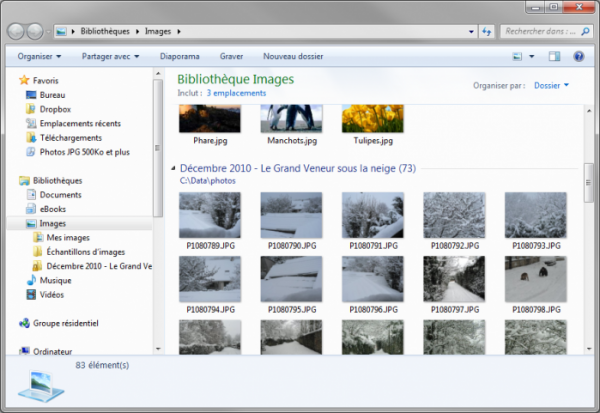The image size is (600, 413).
Task: Open the Organiser dropdown menu
Action: tap(40, 57)
